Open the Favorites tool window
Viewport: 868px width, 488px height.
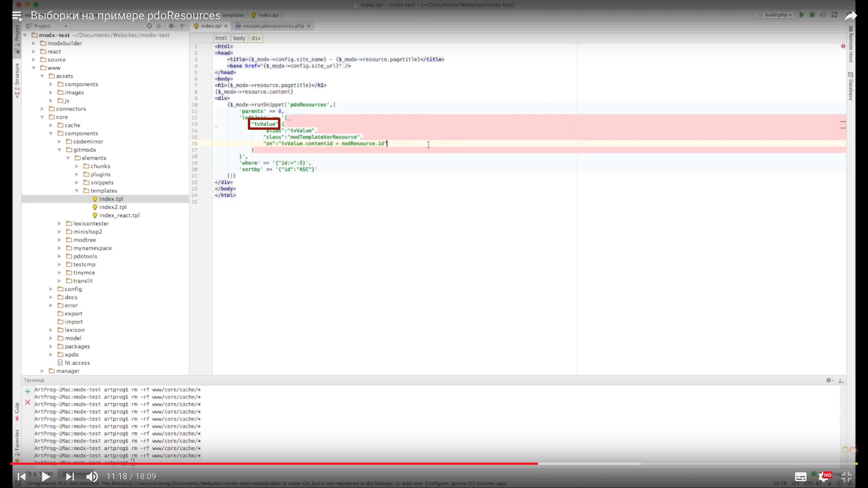pos(17,446)
